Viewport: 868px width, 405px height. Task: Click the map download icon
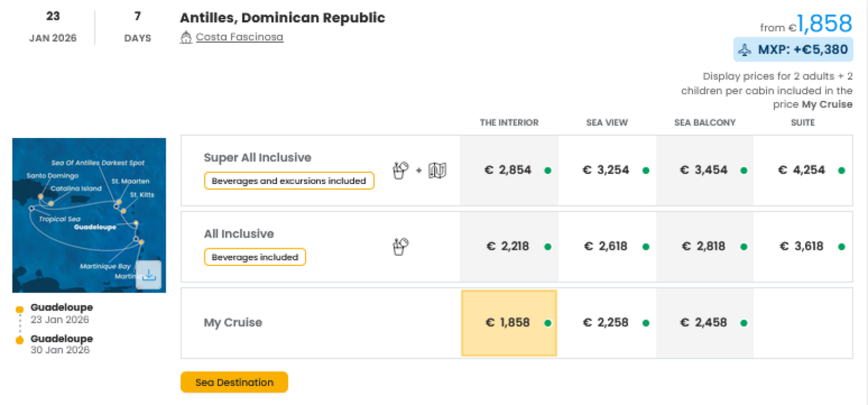(149, 275)
